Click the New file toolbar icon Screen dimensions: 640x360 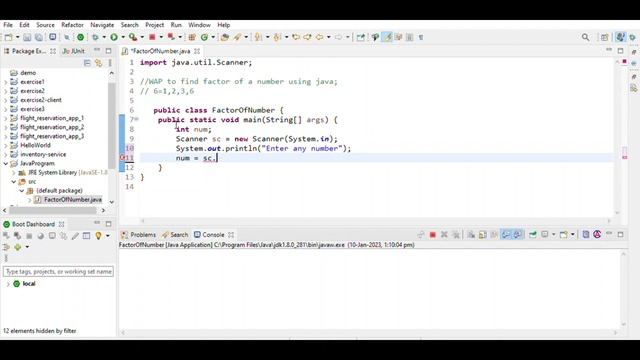pyautogui.click(x=9, y=38)
